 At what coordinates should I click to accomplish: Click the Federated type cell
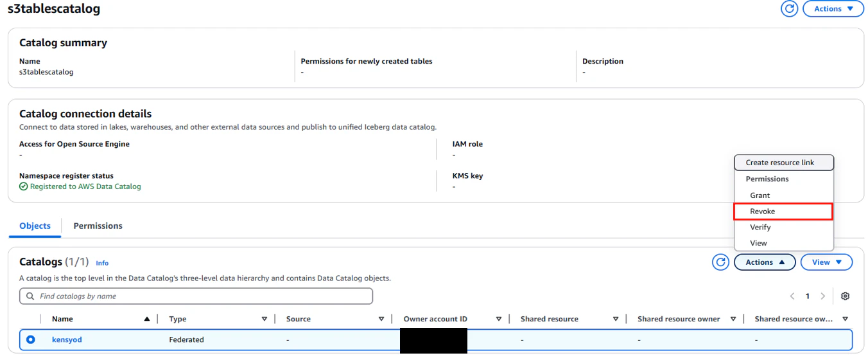click(186, 339)
